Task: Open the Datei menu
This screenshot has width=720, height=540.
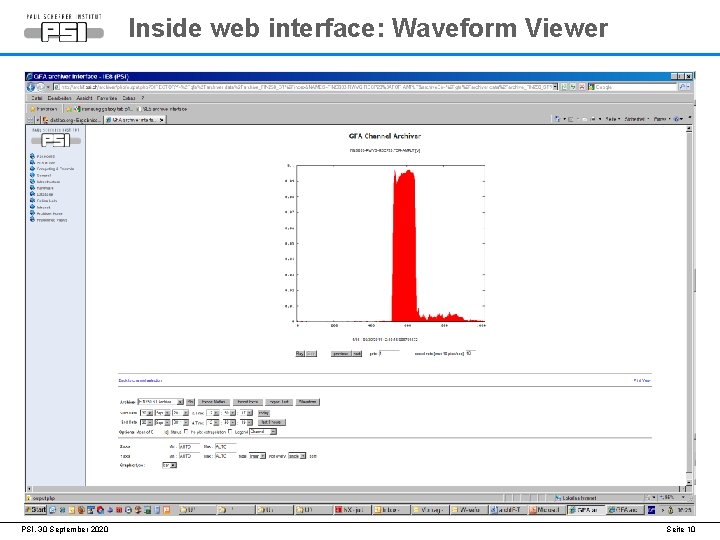Action: [x=37, y=98]
